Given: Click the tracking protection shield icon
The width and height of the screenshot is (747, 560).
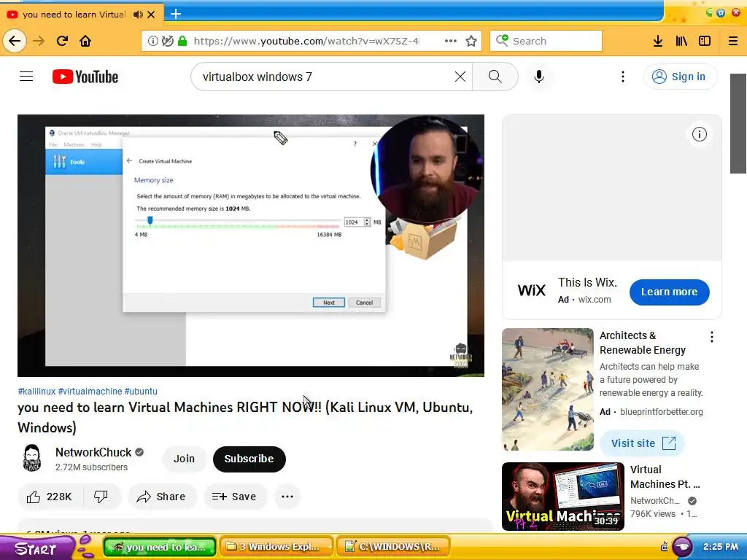Looking at the screenshot, I should [x=167, y=41].
